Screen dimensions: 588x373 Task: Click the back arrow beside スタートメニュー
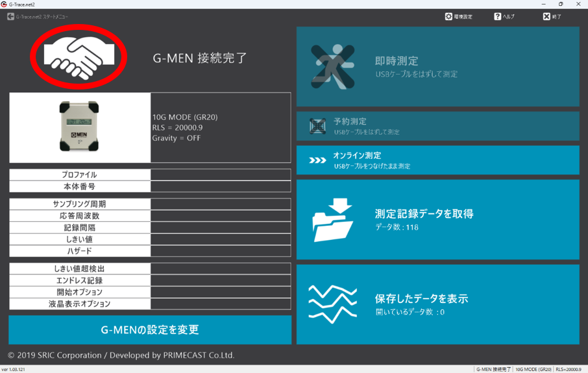(10, 16)
